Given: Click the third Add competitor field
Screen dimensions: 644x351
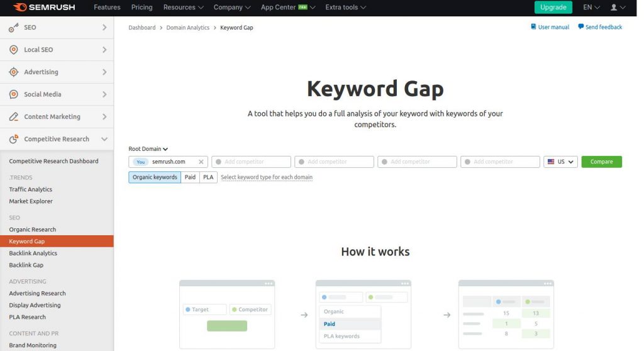Looking at the screenshot, I should point(418,162).
